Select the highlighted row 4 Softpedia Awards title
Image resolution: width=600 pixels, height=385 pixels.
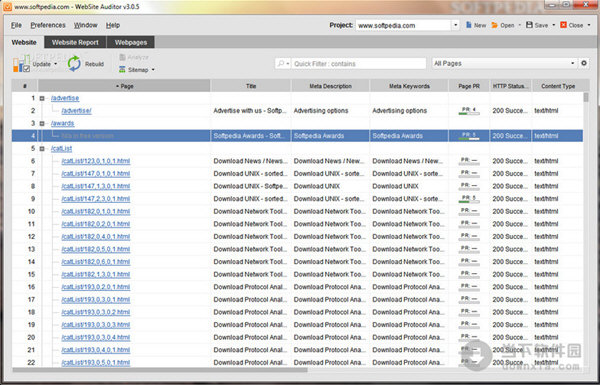(x=249, y=136)
